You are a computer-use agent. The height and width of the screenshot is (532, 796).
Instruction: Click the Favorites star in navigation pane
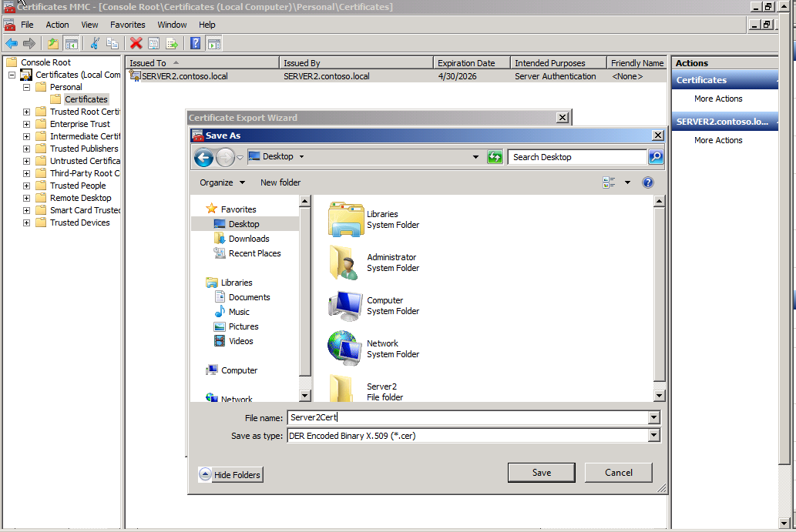(x=212, y=209)
